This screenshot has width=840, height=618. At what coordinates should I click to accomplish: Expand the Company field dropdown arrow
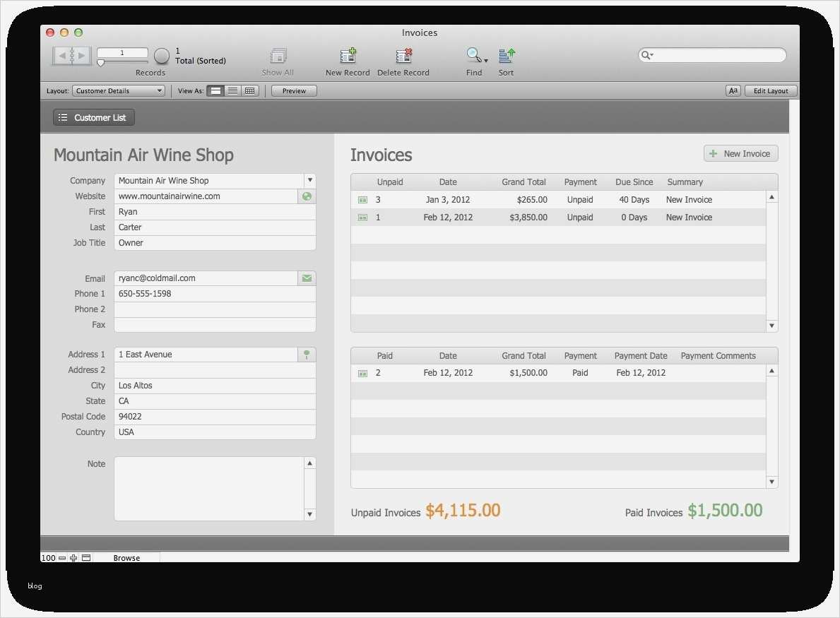[x=309, y=181]
